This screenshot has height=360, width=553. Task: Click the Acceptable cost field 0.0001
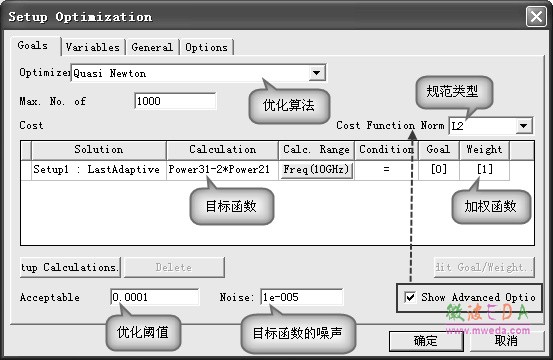(154, 297)
